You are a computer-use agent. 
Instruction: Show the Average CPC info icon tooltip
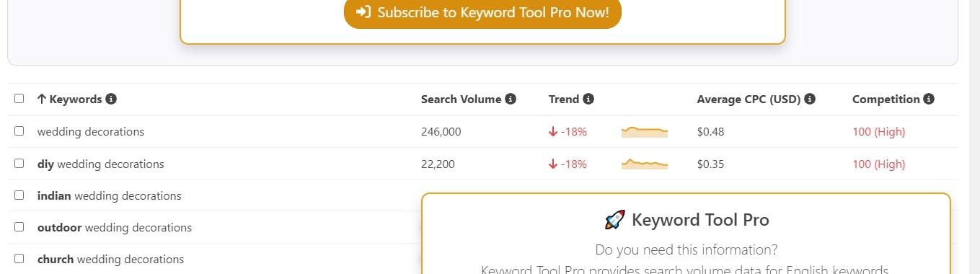[x=810, y=100]
